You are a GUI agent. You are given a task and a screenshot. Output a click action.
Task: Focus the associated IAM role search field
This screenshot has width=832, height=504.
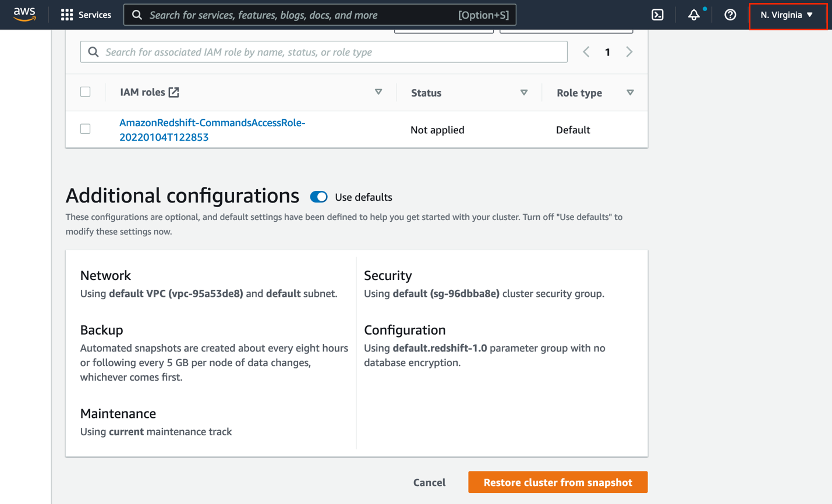(332, 52)
